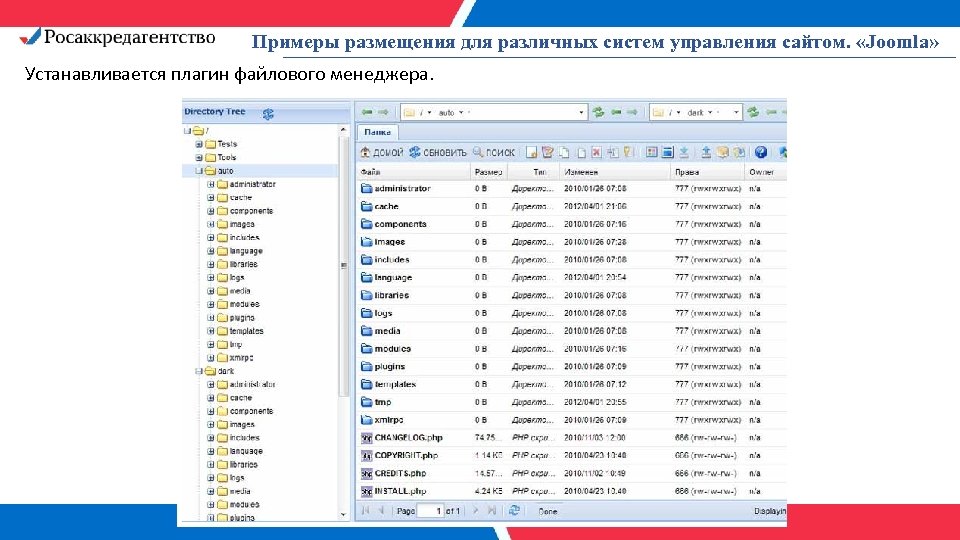This screenshot has width=960, height=540.
Task: Open the xmlrpc folder in file list
Action: tap(389, 420)
